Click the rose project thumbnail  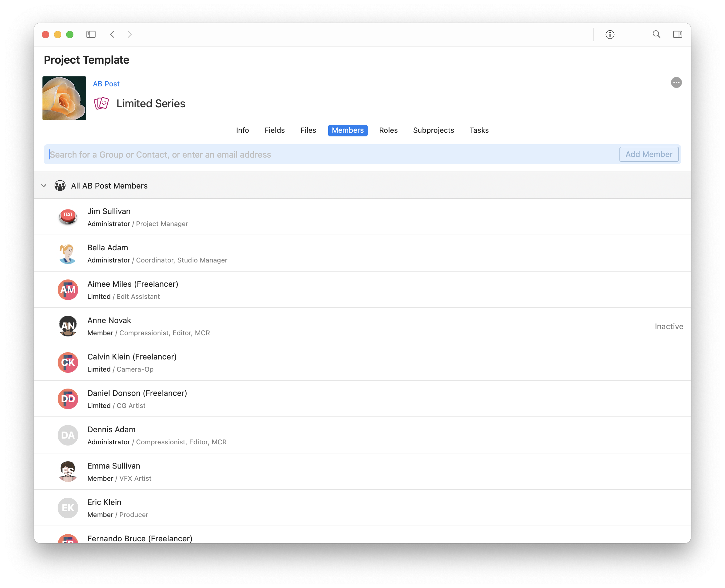tap(64, 98)
